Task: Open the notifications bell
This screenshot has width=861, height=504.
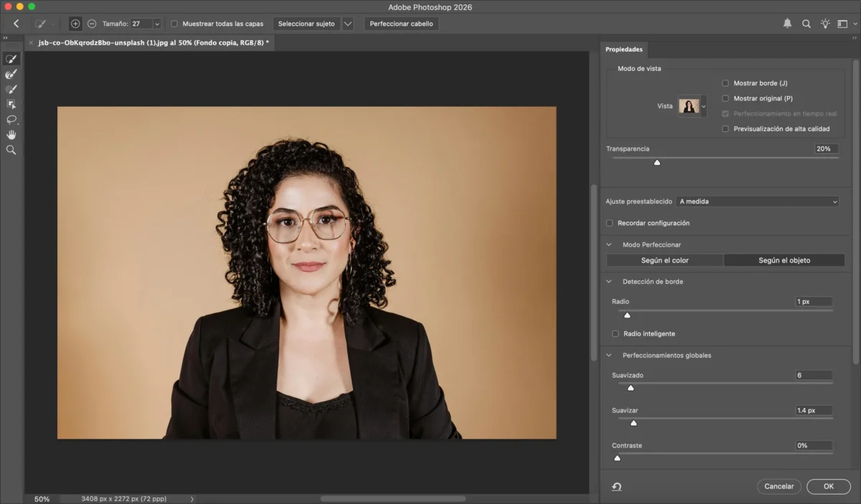Action: [787, 24]
